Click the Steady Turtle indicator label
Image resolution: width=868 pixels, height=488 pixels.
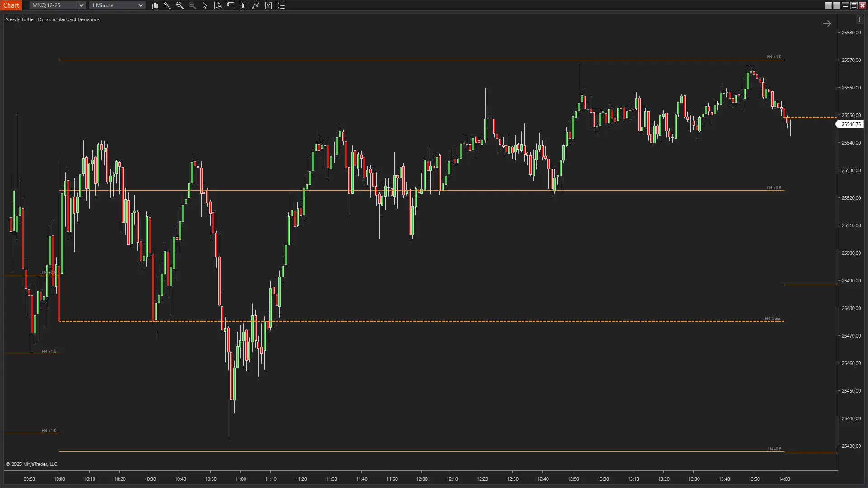52,19
